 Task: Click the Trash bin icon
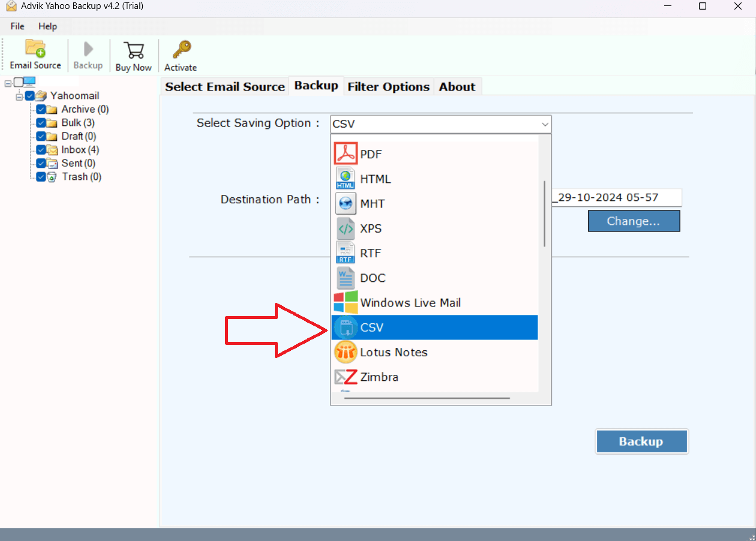point(52,176)
